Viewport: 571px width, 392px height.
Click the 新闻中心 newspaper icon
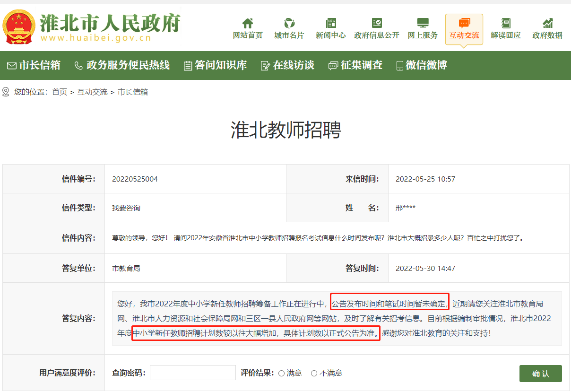(330, 23)
